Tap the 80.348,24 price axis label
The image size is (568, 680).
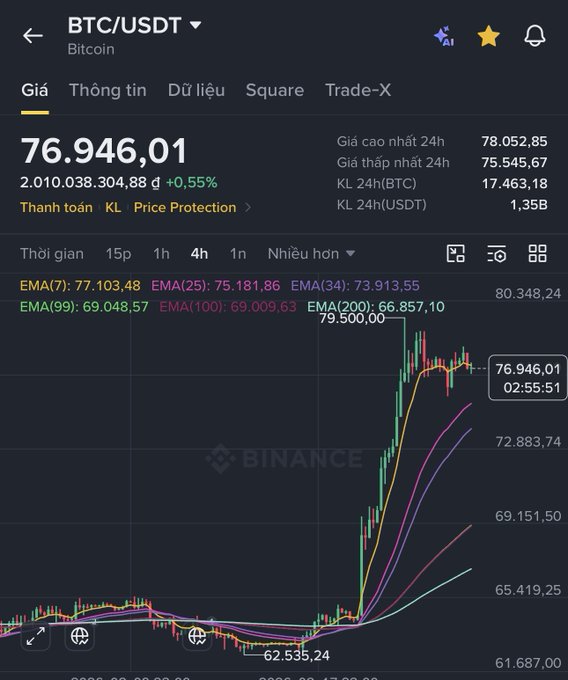point(528,294)
